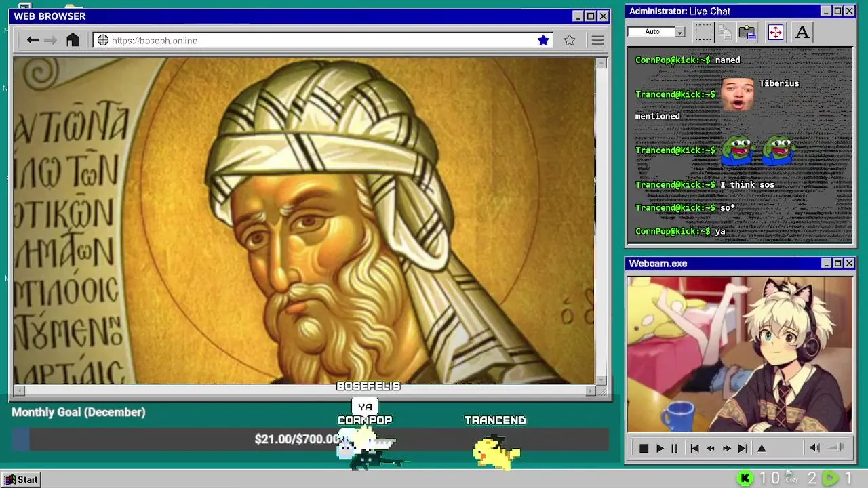Close the Web Browser window
The image size is (868, 488).
(603, 16)
